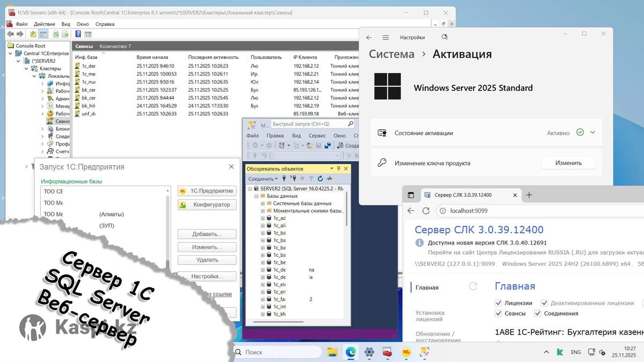Viewport: 644px width, 362px height.
Task: Click the Изменить product key button
Action: [568, 163]
